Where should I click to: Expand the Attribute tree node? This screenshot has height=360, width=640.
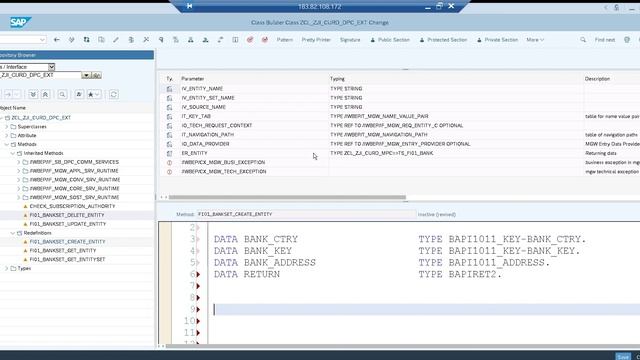click(x=7, y=136)
